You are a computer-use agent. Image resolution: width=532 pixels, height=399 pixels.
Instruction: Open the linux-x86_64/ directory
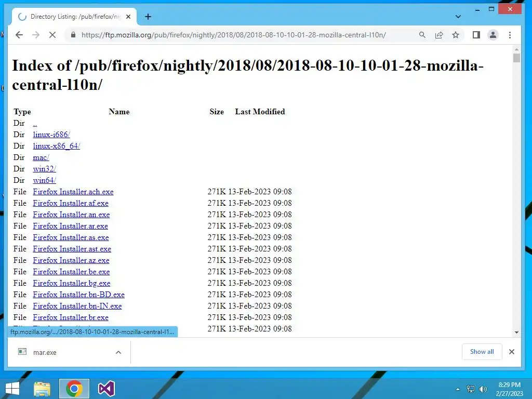coord(56,146)
